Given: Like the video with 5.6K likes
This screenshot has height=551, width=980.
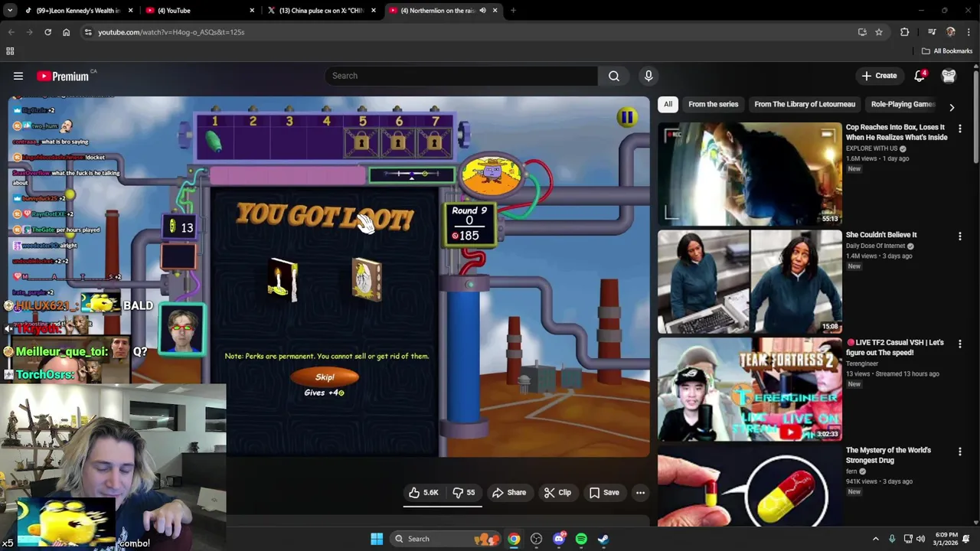Looking at the screenshot, I should tap(423, 493).
